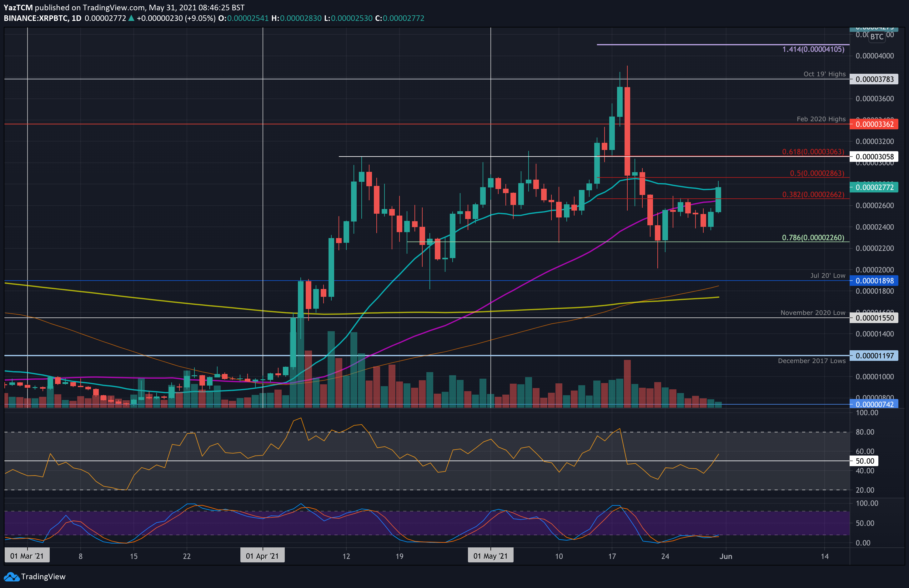Screen dimensions: 909x588
Task: Click the Oct 19' Highs annotation
Action: [x=825, y=74]
